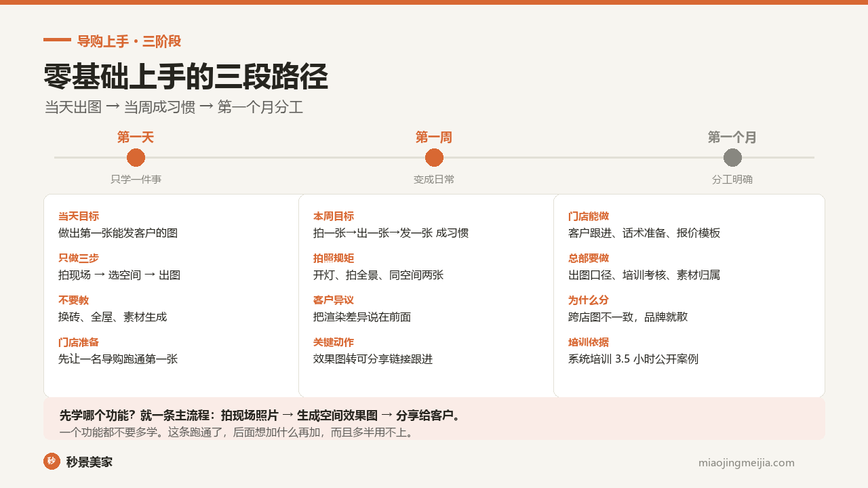
Task: Click the text 系统培训 3.5 小时公开案例
Action: coord(633,359)
